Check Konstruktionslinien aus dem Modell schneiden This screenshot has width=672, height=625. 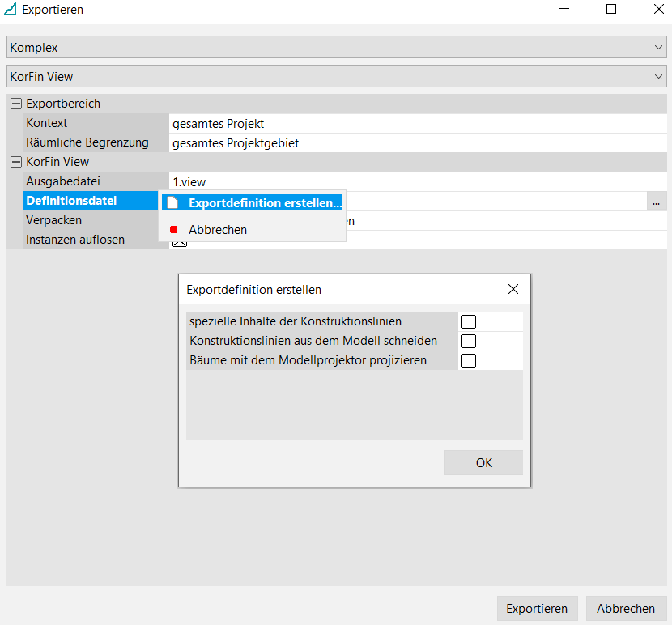[x=469, y=342]
